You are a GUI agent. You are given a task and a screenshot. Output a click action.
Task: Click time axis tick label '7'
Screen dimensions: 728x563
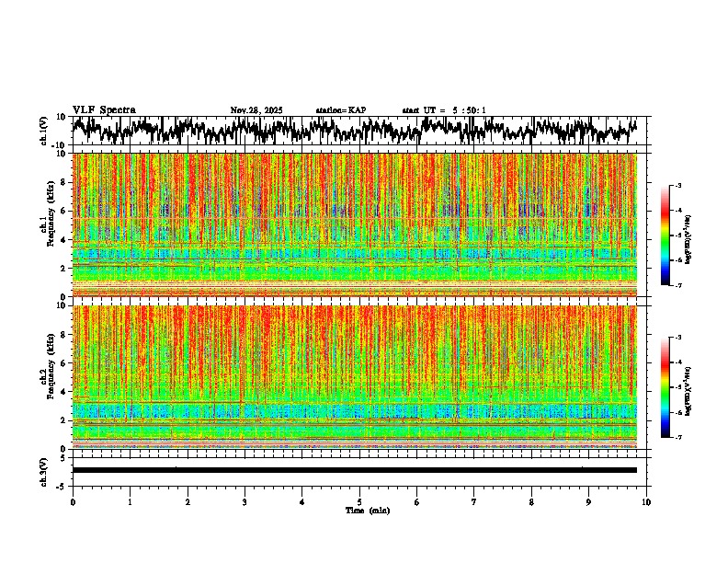pyautogui.click(x=474, y=502)
